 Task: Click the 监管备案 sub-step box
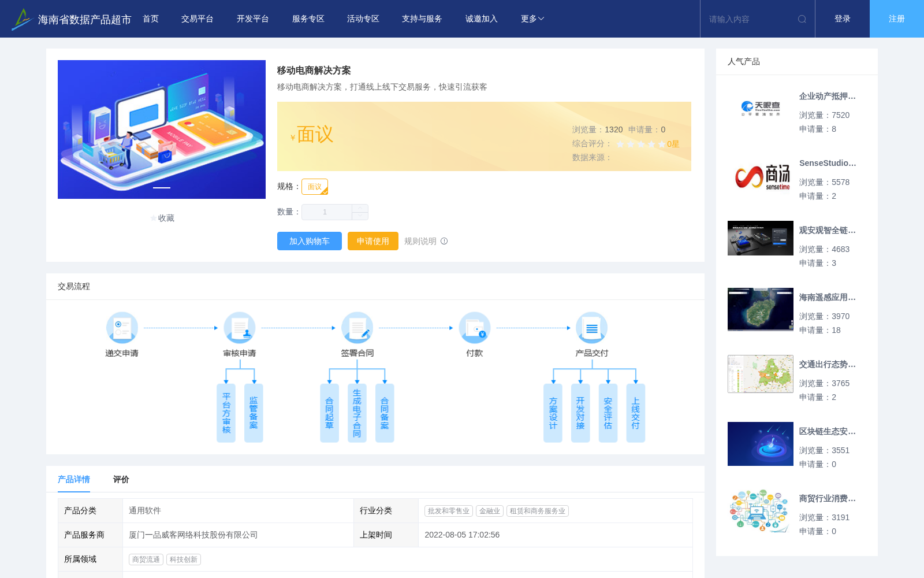click(x=254, y=413)
